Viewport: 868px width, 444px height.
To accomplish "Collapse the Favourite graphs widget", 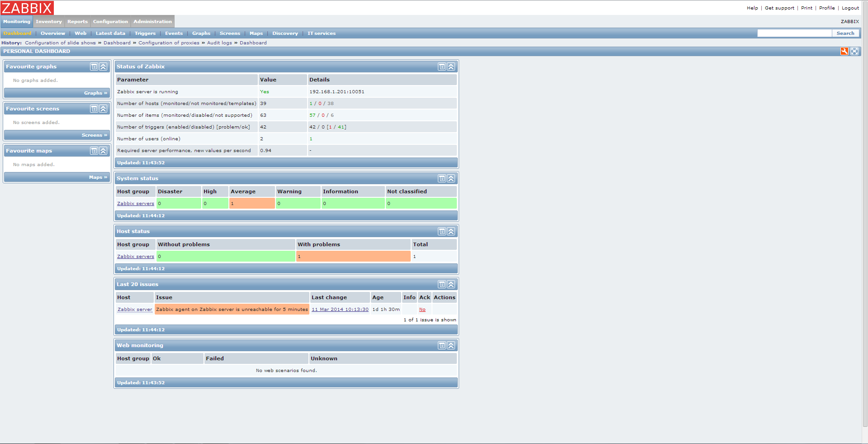I will tap(103, 67).
